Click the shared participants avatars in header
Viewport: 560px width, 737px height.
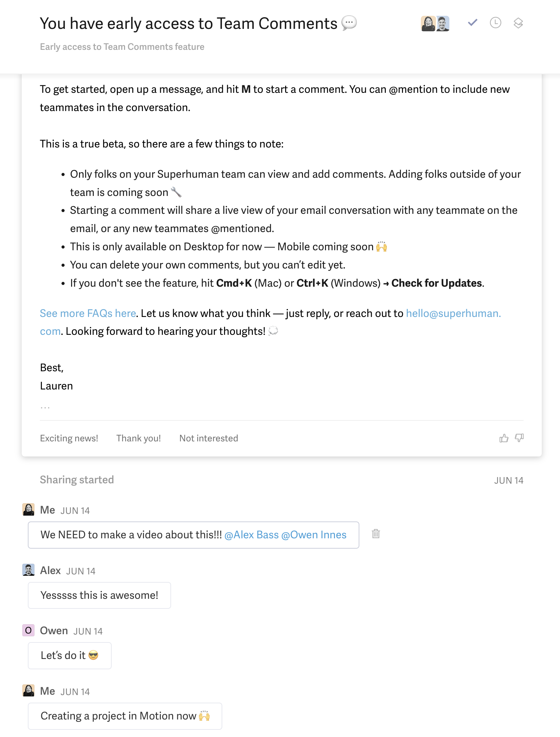coord(435,23)
